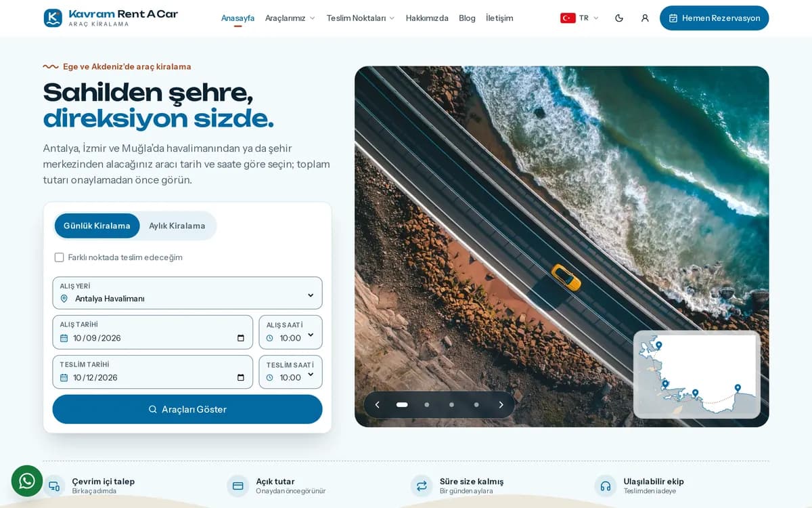Go to the previous hero slide arrow

(x=378, y=405)
